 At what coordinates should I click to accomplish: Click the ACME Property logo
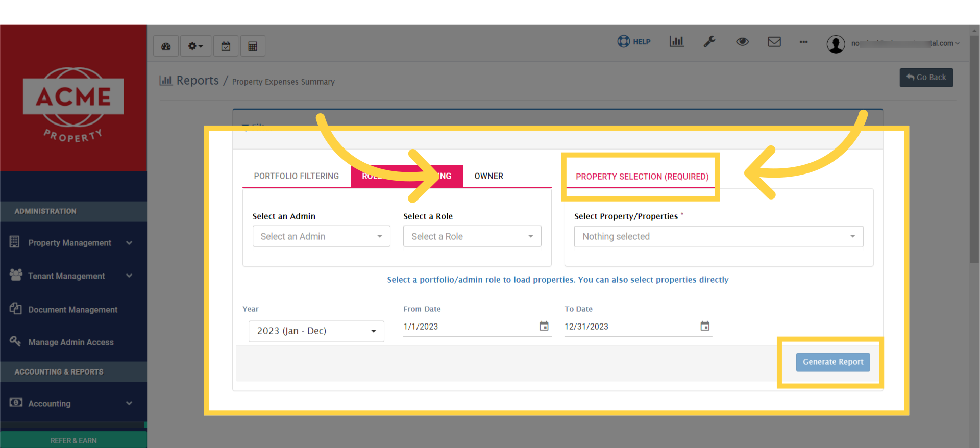[73, 104]
